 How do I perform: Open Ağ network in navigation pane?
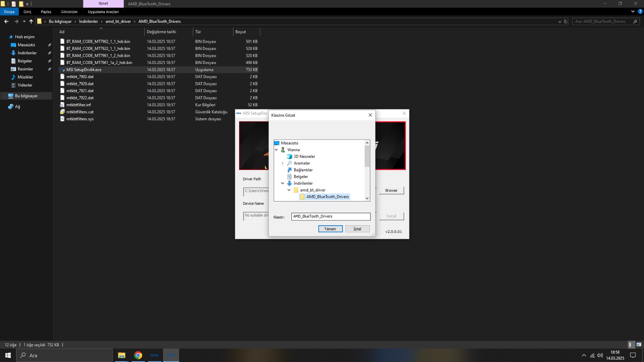pos(17,107)
